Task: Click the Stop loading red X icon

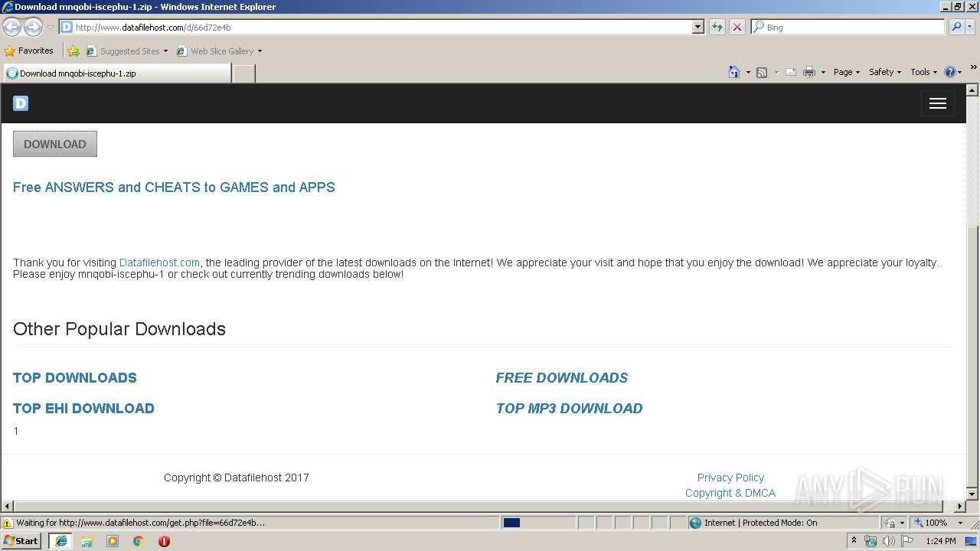Action: (x=737, y=27)
